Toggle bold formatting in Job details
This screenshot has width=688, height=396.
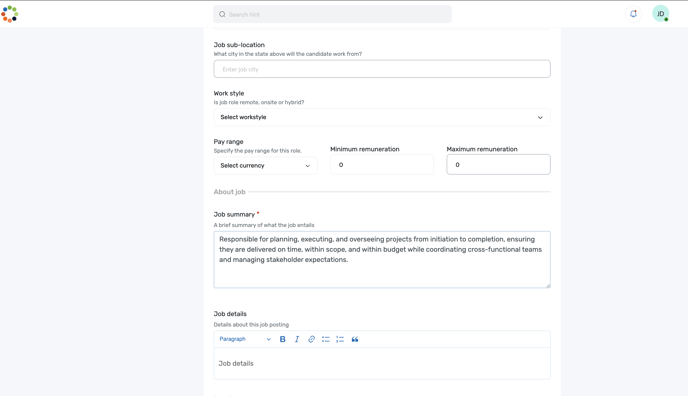(283, 339)
